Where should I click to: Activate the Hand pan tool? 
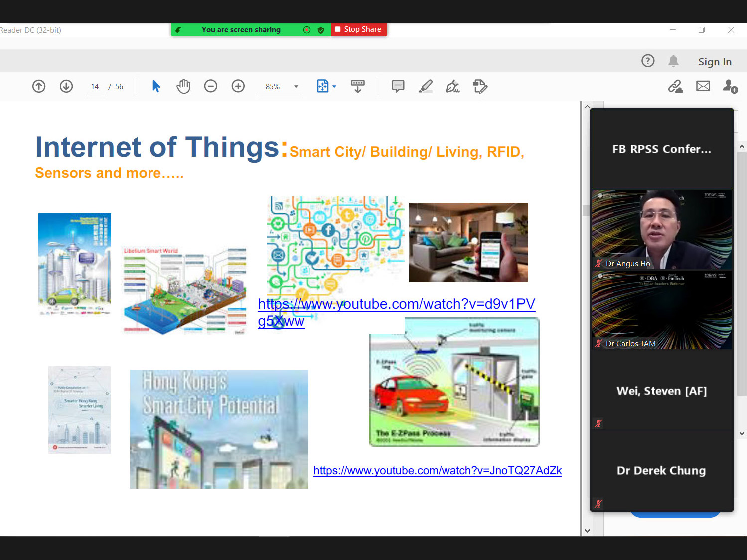click(x=183, y=86)
